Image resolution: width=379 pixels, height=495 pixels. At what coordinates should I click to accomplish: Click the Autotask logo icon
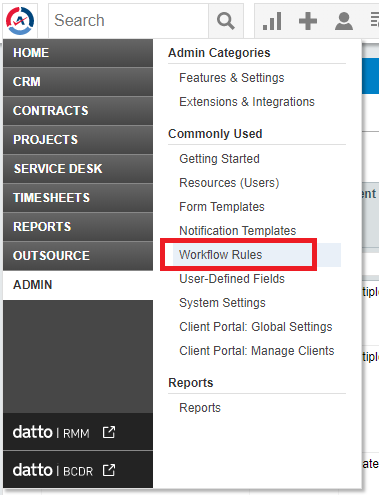(x=20, y=21)
